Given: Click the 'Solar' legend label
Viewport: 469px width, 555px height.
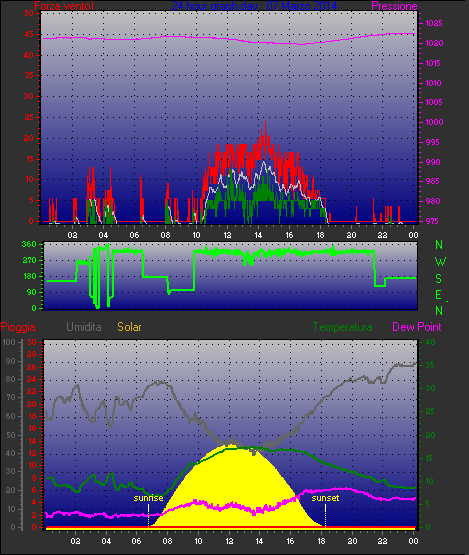Looking at the screenshot, I should pos(129,327).
